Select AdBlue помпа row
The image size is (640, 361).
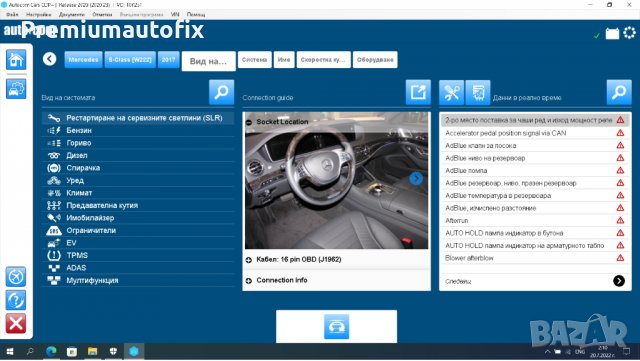tap(535, 170)
